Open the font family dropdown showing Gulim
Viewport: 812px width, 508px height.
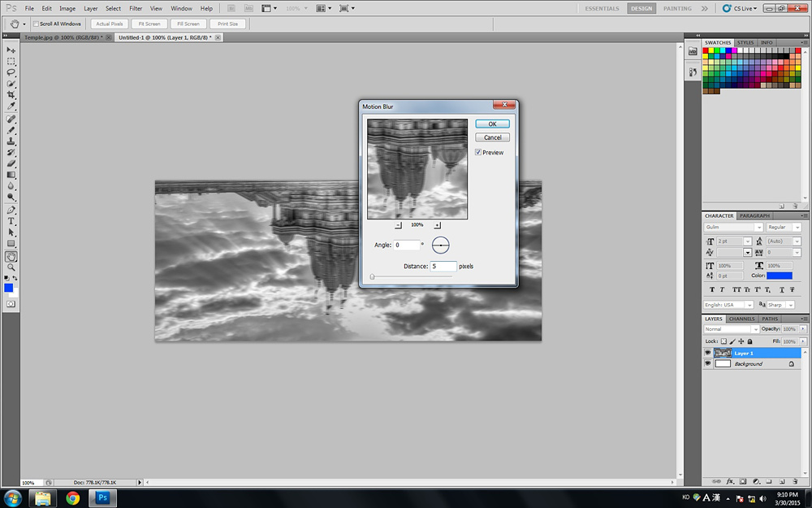click(734, 228)
